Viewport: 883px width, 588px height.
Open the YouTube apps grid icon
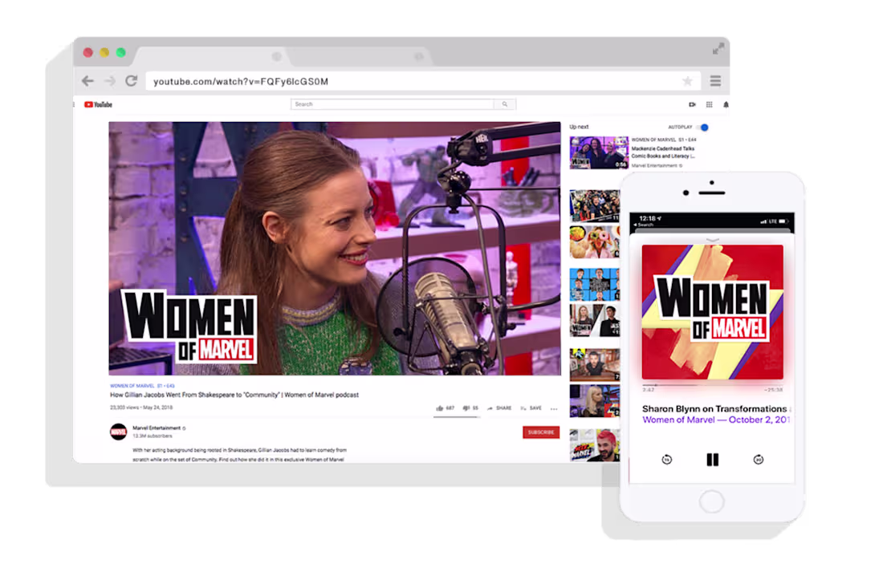click(x=709, y=104)
